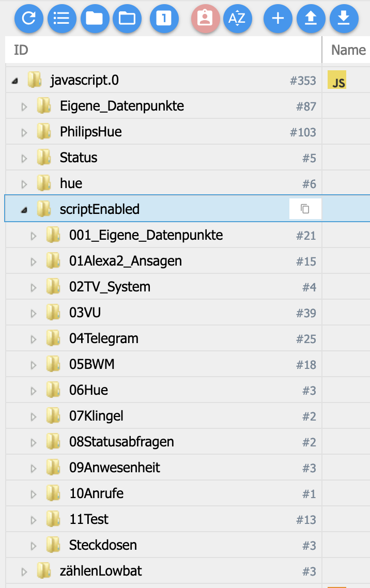Select the Steckdosen folder
Screen dimensions: 370x588
(103, 545)
